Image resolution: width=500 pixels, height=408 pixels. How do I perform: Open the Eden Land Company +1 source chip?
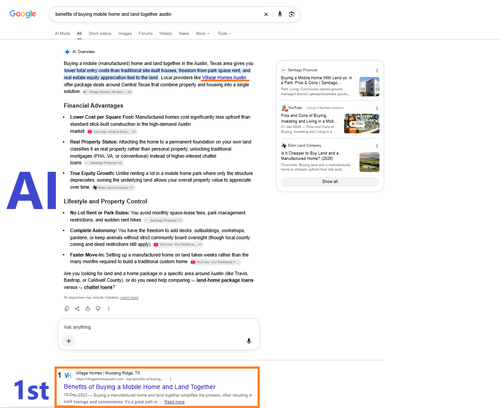[113, 188]
